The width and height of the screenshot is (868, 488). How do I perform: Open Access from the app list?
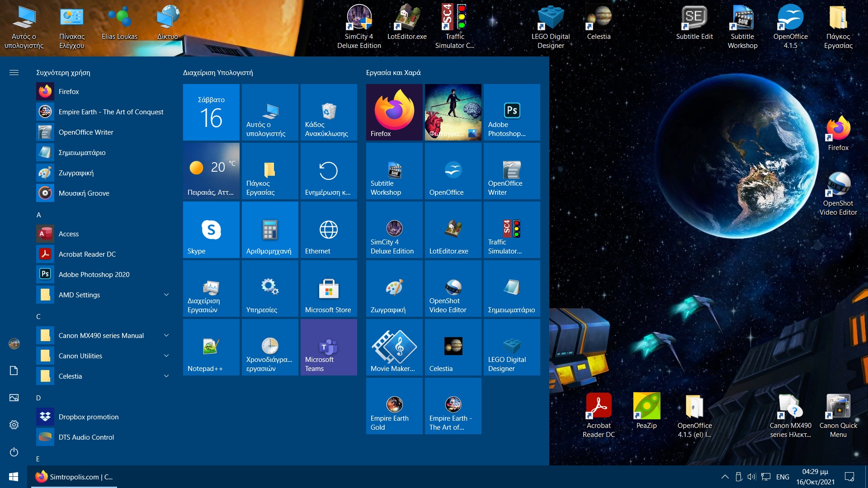tap(104, 234)
